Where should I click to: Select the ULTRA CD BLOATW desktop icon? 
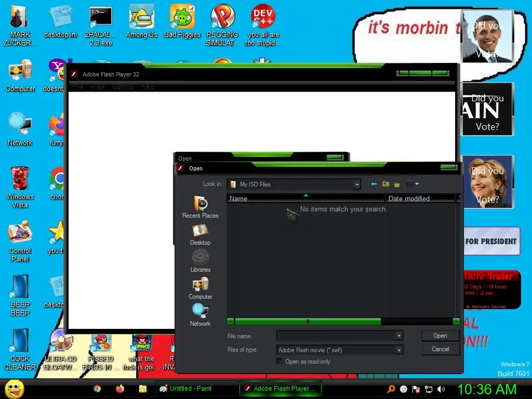click(60, 350)
